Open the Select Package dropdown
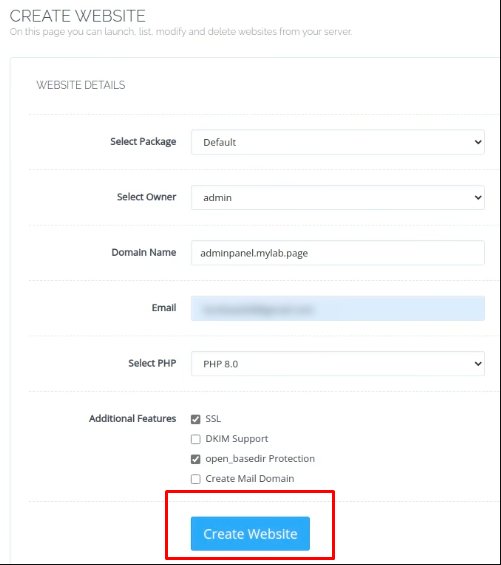 [x=338, y=142]
